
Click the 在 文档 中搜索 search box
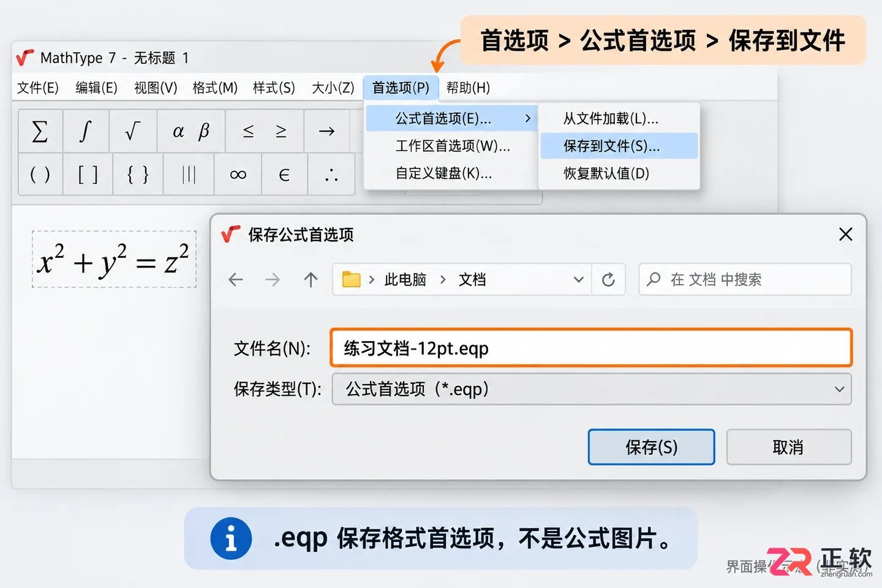pos(745,280)
